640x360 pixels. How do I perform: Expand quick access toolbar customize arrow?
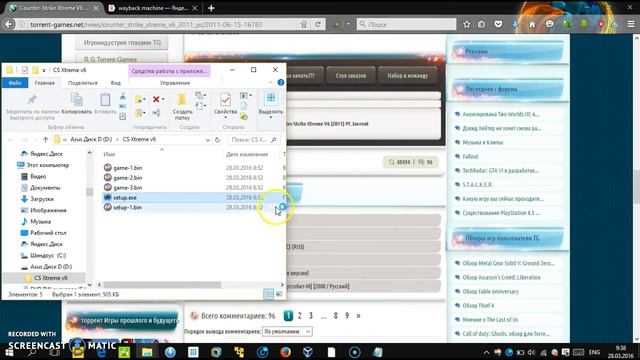44,70
